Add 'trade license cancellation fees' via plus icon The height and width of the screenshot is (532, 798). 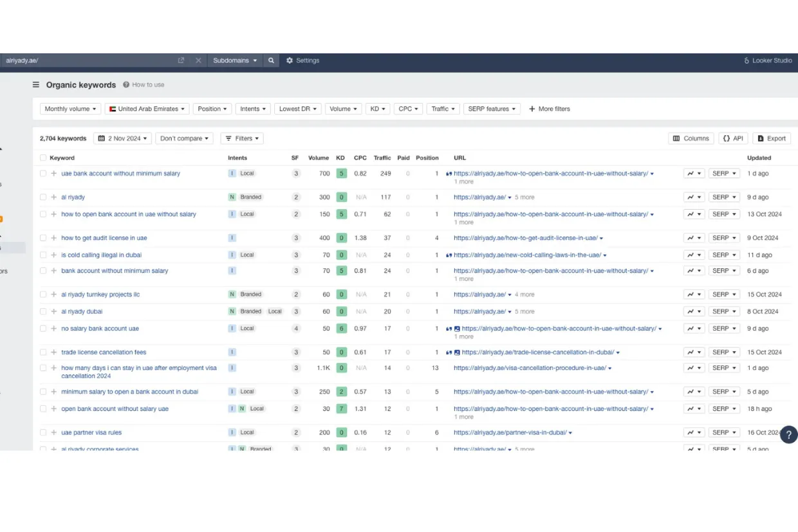(54, 353)
